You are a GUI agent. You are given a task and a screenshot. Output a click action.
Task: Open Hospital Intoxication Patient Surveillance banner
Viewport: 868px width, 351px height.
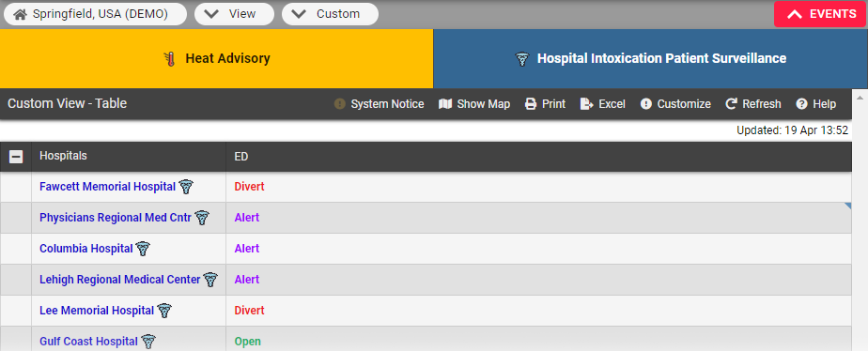click(650, 58)
